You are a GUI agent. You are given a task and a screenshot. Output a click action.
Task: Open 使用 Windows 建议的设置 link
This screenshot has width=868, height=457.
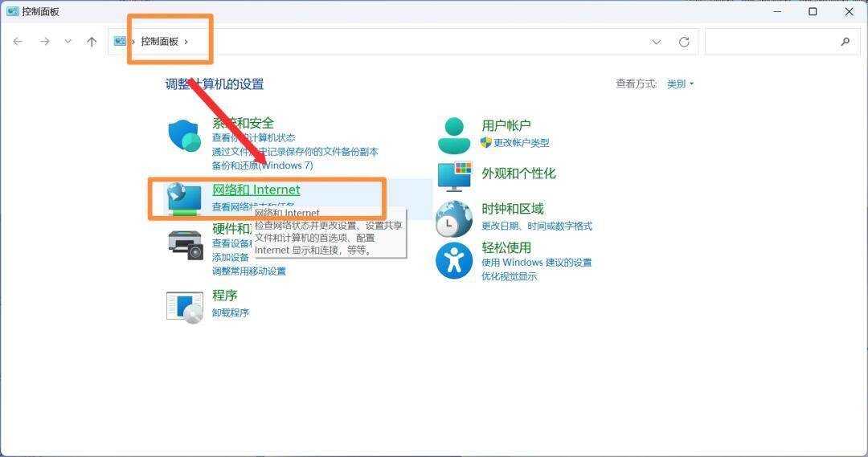pos(537,263)
